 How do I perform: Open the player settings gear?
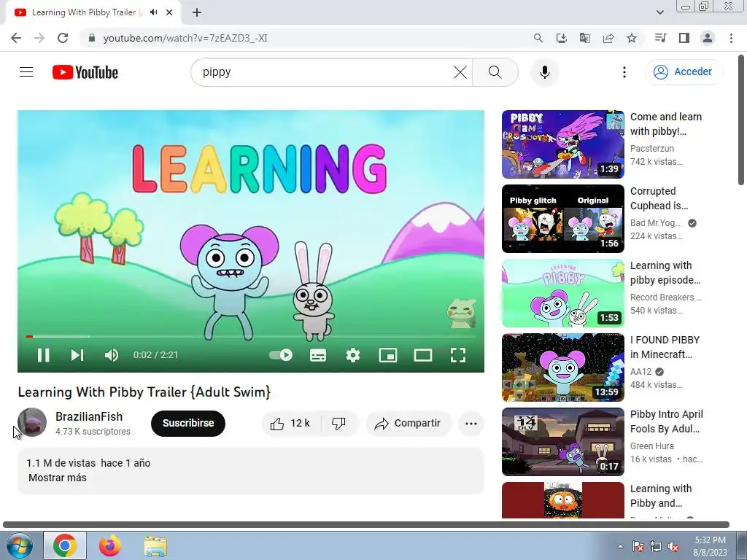pos(353,355)
